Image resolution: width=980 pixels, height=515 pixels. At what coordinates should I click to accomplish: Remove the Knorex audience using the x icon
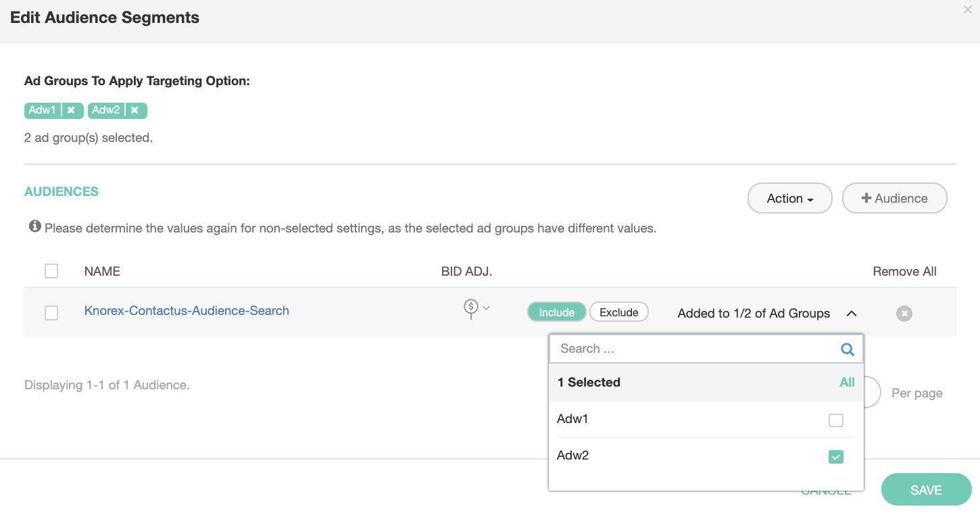pyautogui.click(x=904, y=313)
